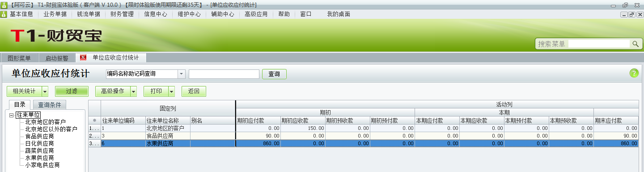Click the 别名 column header

(212, 120)
